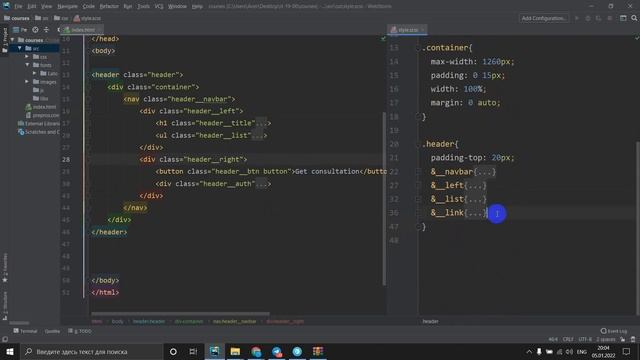Click the layout window icon beside search
Image resolution: width=640 pixels, height=360 pixels.
click(623, 18)
